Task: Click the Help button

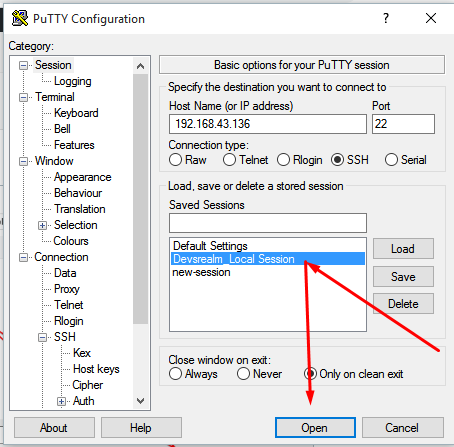Action: click(141, 428)
